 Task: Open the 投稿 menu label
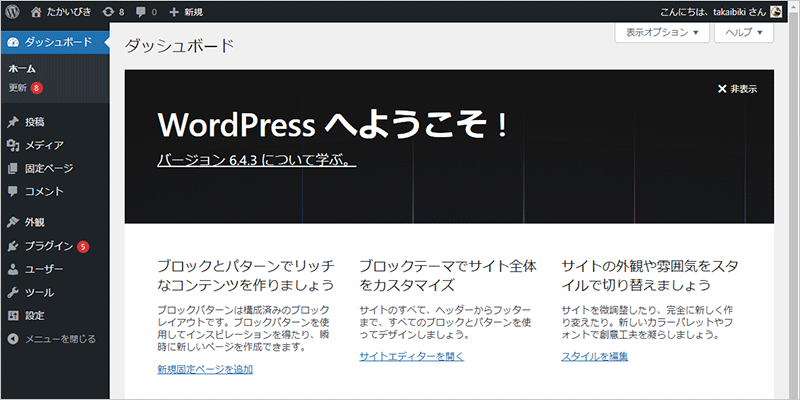pos(35,122)
